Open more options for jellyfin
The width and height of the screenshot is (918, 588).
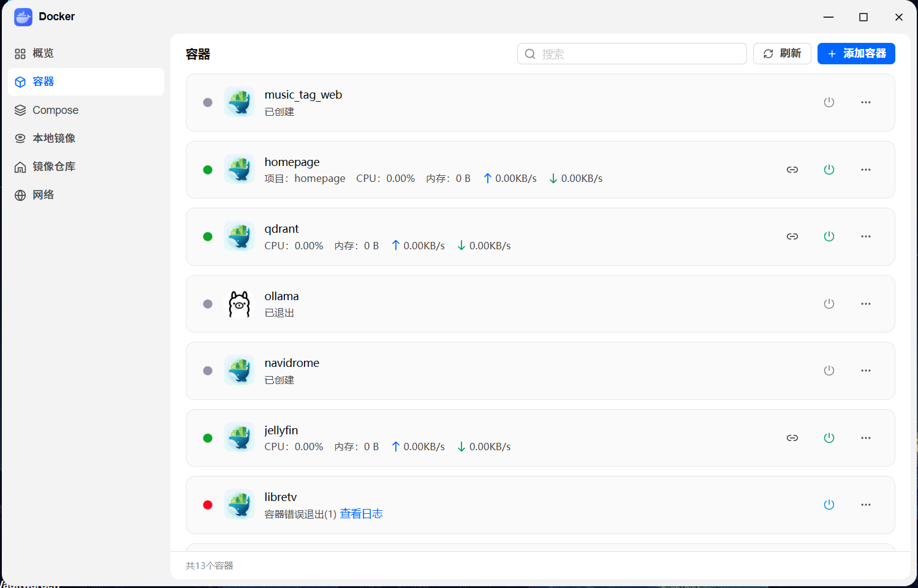[866, 438]
